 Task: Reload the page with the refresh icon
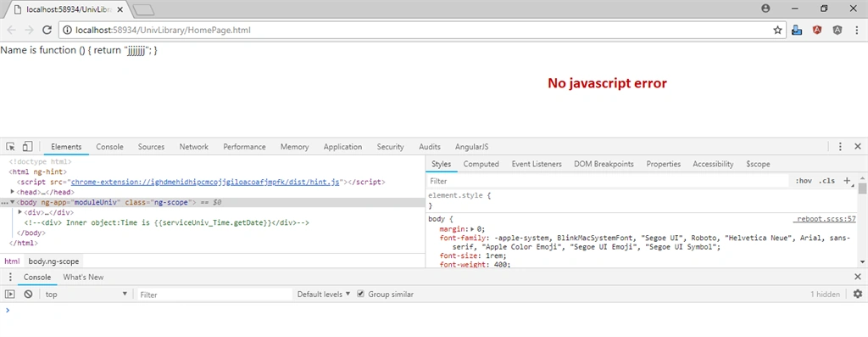(47, 30)
